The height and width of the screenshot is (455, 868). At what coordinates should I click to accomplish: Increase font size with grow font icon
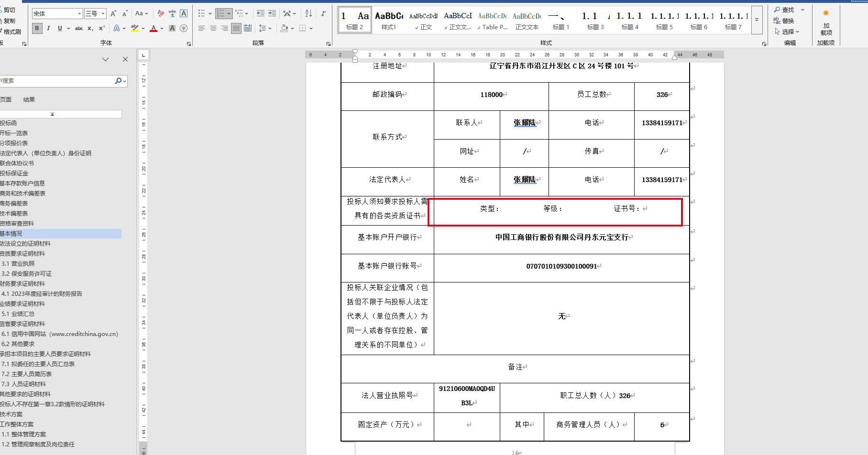point(113,14)
